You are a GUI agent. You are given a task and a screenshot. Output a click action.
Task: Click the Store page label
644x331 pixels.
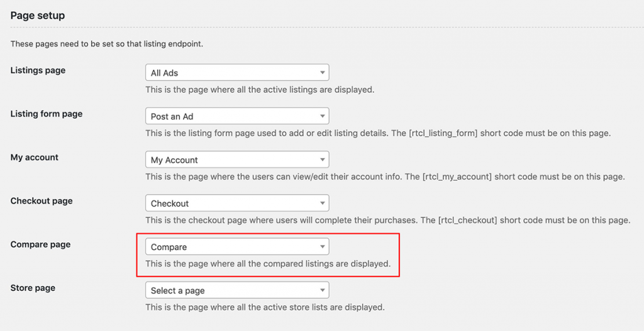33,288
